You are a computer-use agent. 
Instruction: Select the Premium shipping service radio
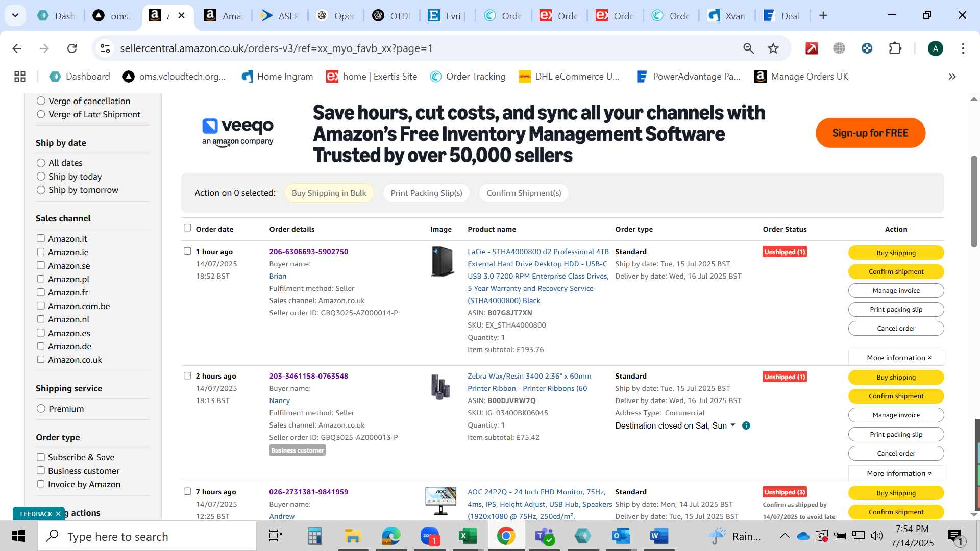coord(41,408)
